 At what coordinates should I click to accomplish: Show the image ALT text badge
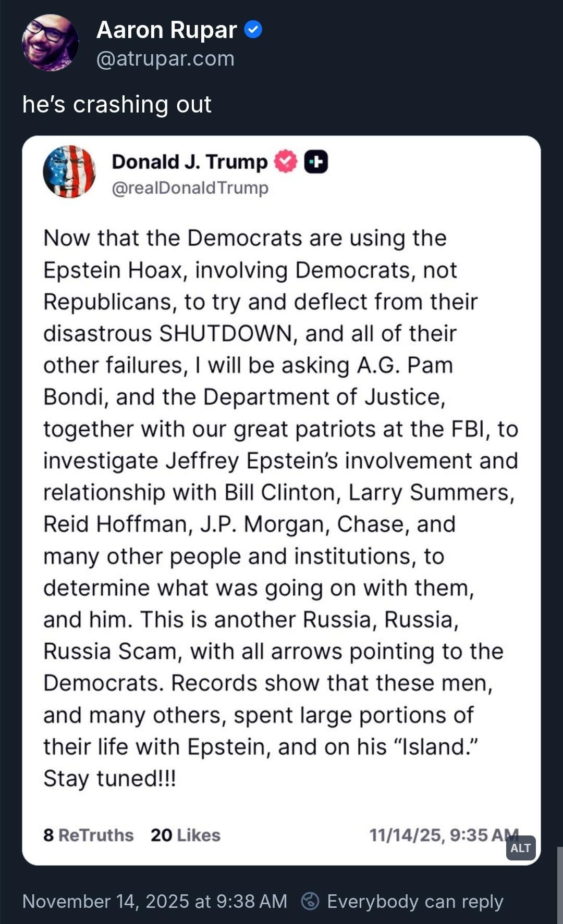point(520,848)
